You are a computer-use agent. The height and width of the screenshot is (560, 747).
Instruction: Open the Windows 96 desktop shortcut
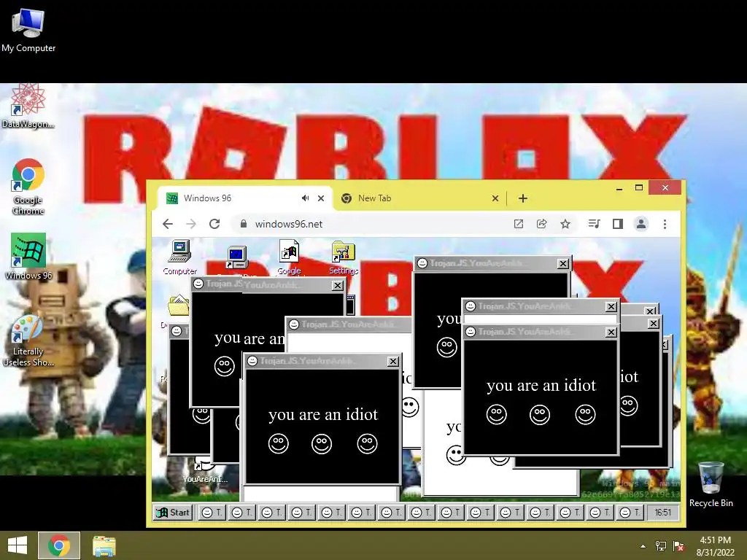(28, 256)
